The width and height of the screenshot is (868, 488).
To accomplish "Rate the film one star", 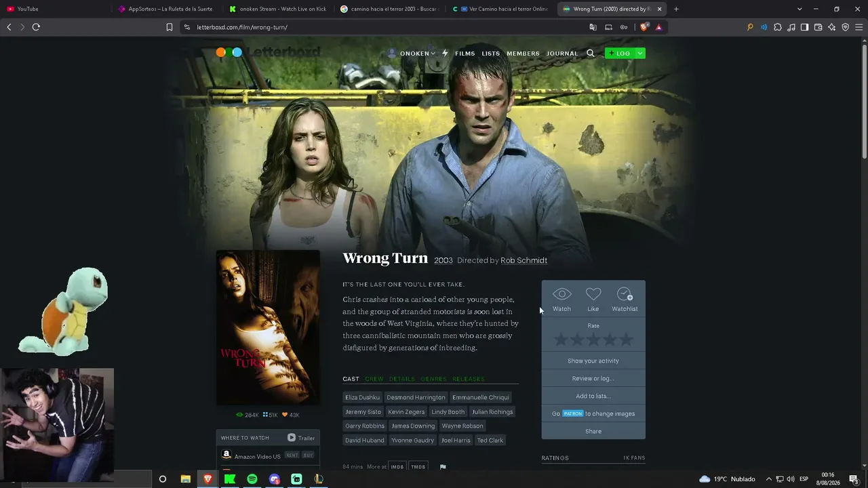I will 561,340.
